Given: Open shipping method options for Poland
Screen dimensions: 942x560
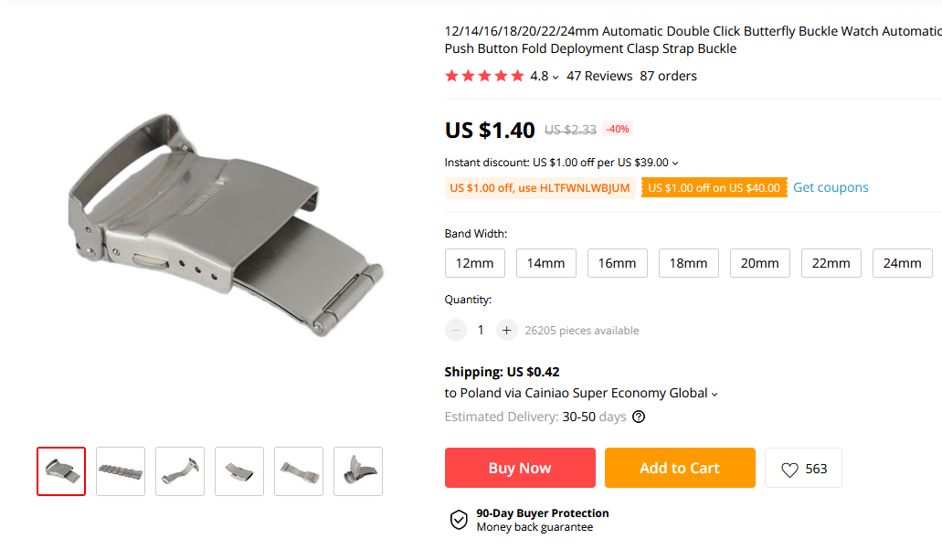Looking at the screenshot, I should [x=714, y=394].
